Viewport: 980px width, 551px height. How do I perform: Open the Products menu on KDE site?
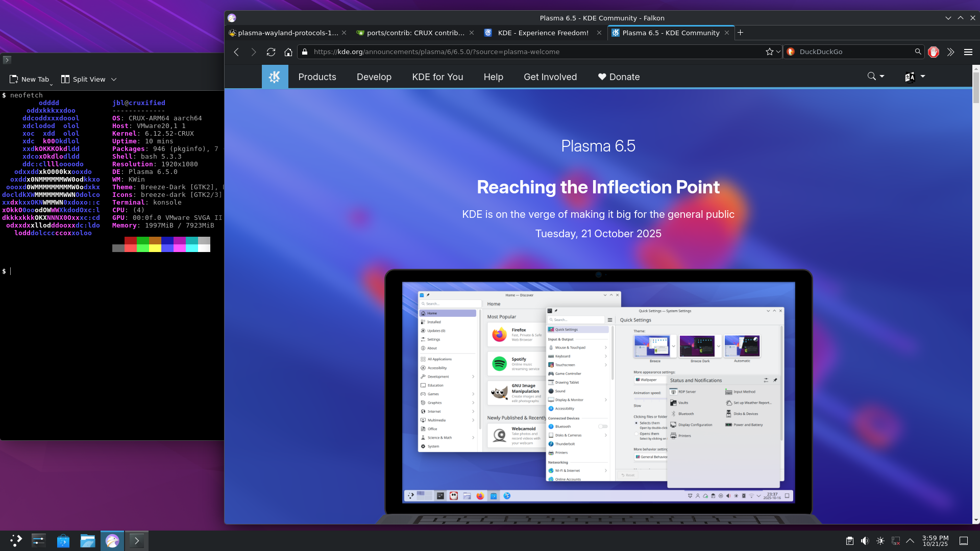coord(317,77)
